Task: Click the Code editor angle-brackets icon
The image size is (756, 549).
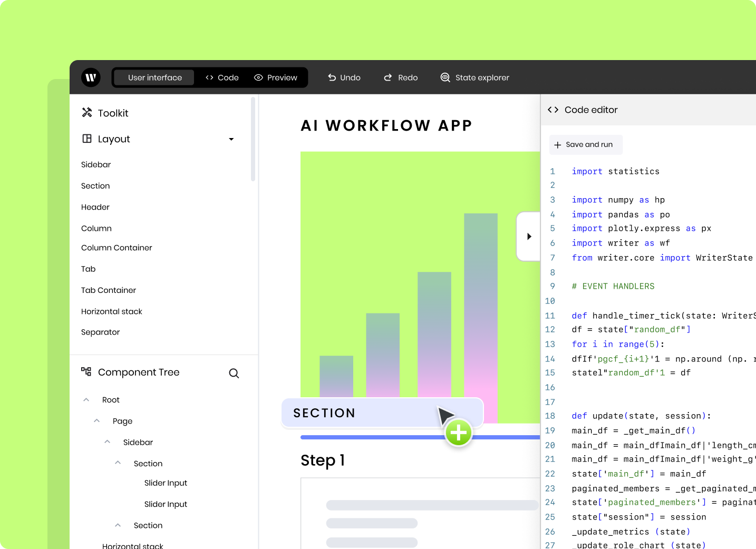Action: [x=553, y=110]
